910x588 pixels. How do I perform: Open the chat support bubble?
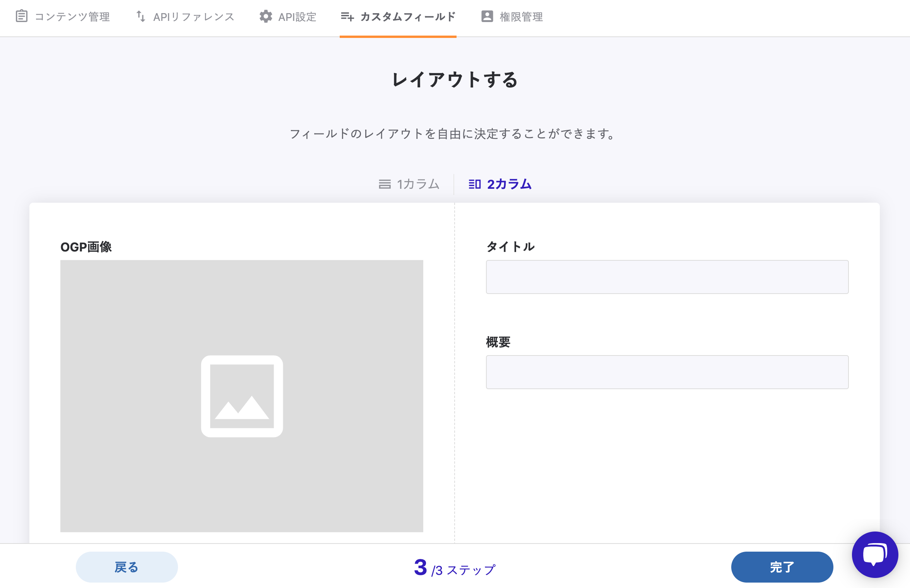click(875, 554)
